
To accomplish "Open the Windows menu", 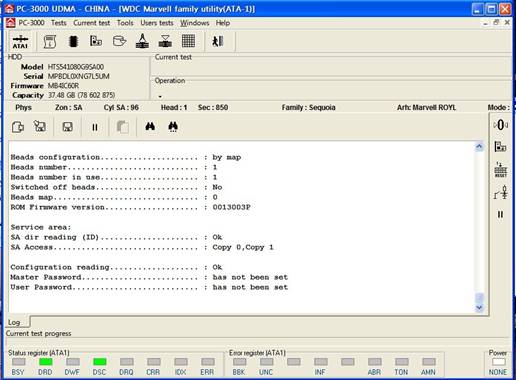I will pos(195,23).
